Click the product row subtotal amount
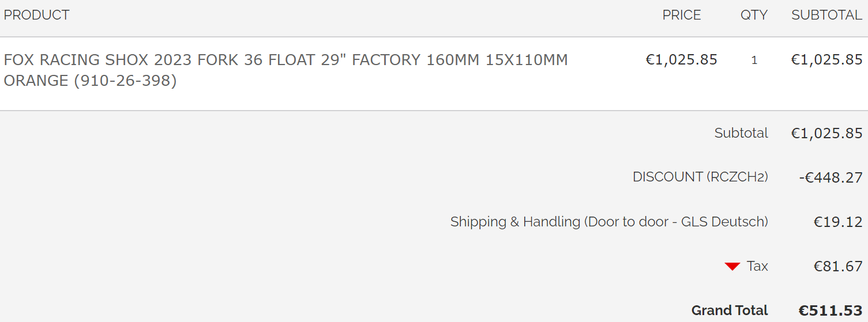 click(826, 60)
